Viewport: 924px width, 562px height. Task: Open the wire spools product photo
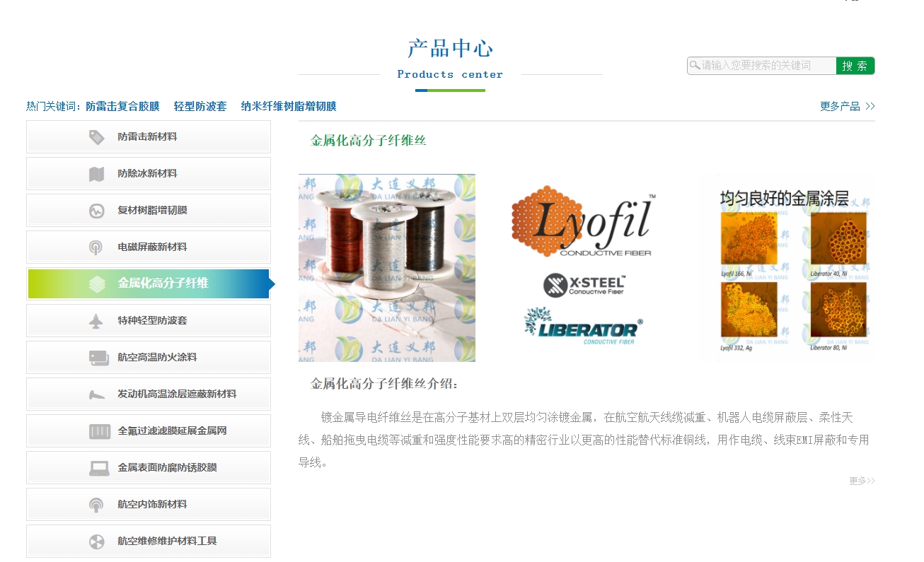[x=387, y=268]
